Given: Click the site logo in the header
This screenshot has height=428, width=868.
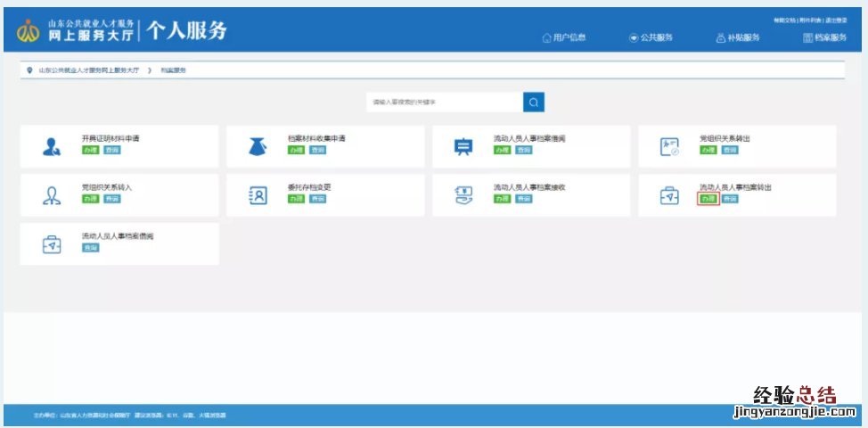Looking at the screenshot, I should (29, 32).
